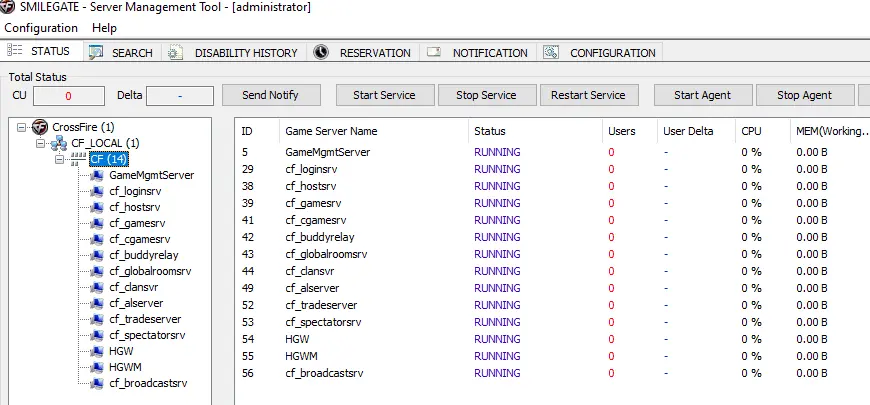The height and width of the screenshot is (405, 870).
Task: Click the cf_spectatorsrv computer icon in tree
Action: (x=97, y=336)
